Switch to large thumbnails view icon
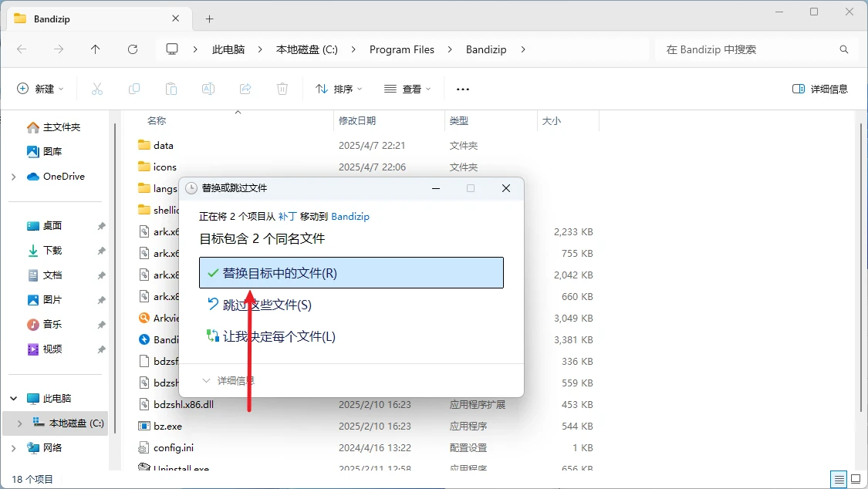 coord(856,479)
